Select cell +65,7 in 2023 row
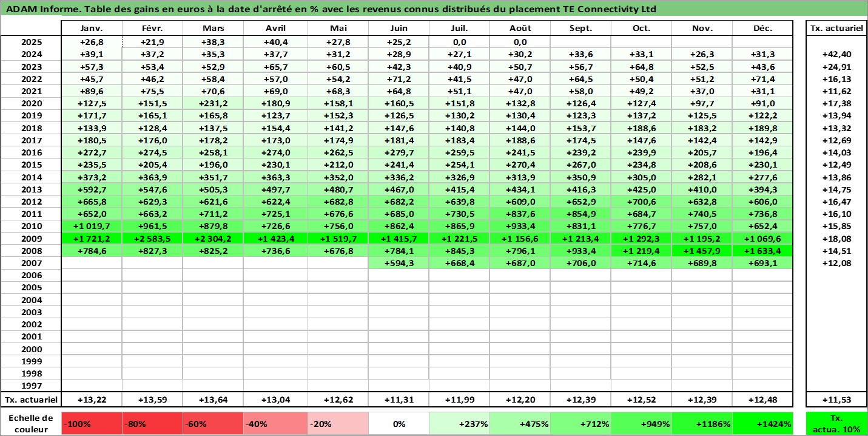The height and width of the screenshot is (436, 868). pos(276,67)
